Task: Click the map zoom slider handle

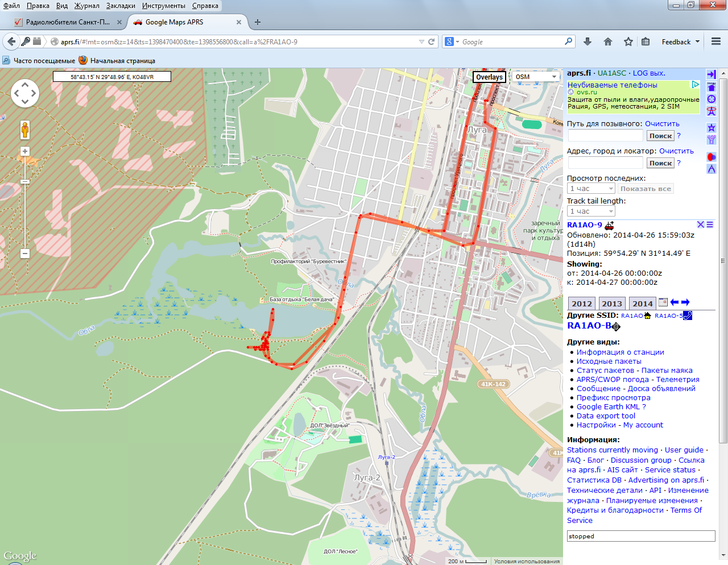Action: click(x=25, y=181)
